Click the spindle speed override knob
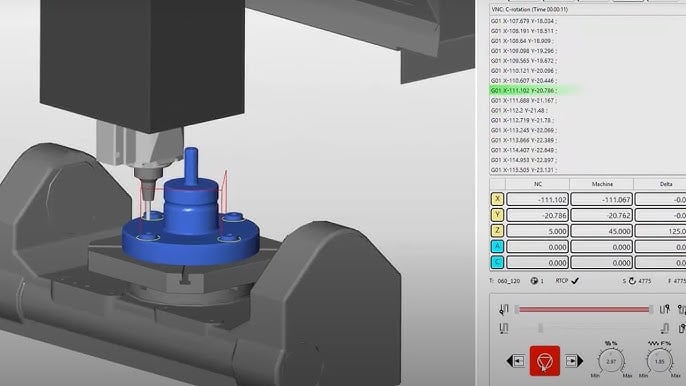The height and width of the screenshot is (386, 686). [611, 361]
